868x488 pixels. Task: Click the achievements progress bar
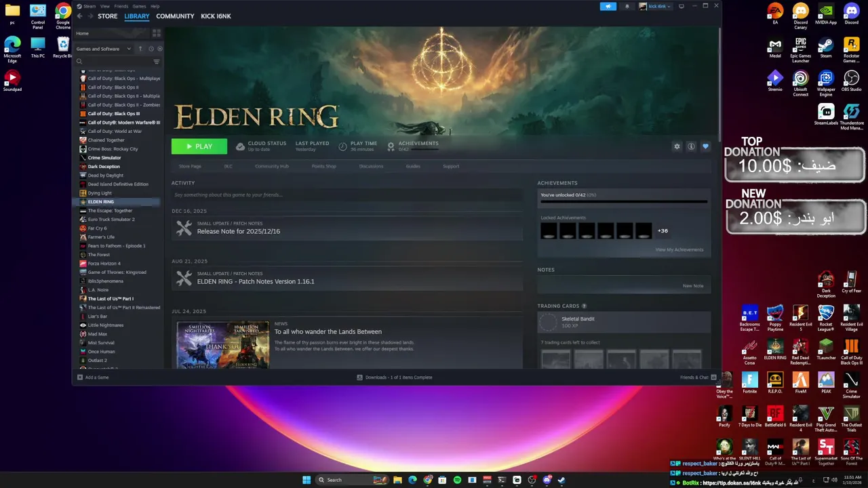tap(624, 201)
